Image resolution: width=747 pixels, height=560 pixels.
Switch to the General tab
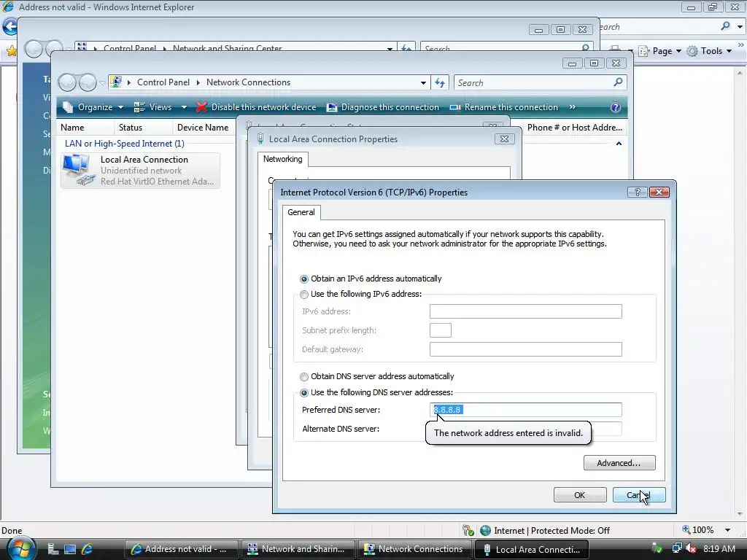coord(301,212)
